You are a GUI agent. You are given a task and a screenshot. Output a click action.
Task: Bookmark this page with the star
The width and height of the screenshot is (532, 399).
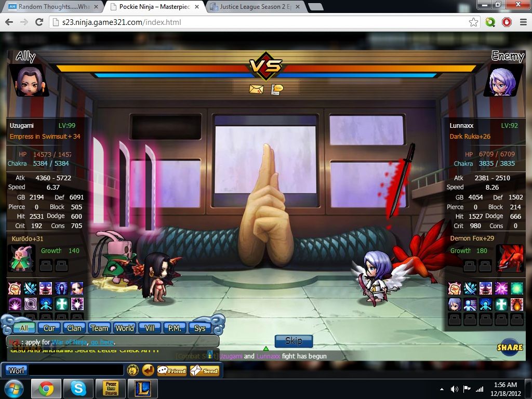(x=474, y=22)
